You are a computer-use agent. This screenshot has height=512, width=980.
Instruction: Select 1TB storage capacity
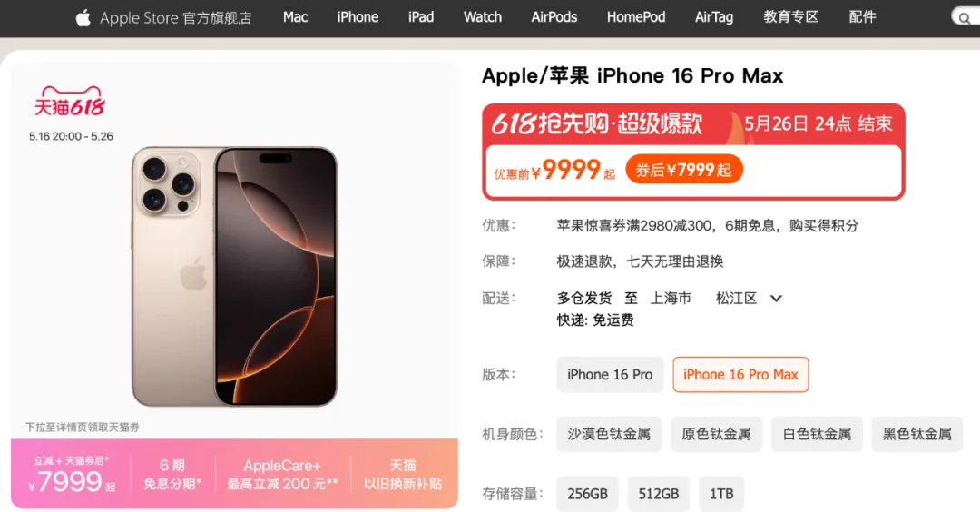click(x=721, y=494)
